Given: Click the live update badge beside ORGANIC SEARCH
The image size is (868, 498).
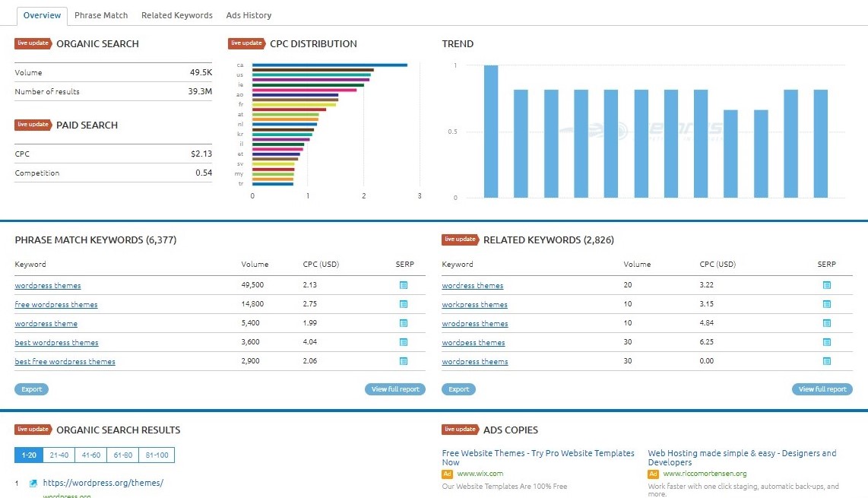Looking at the screenshot, I should click(x=32, y=43).
